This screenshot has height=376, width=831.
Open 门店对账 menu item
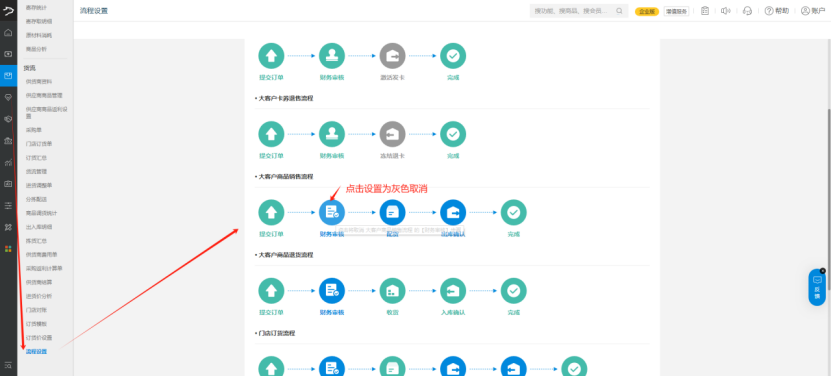(36, 310)
